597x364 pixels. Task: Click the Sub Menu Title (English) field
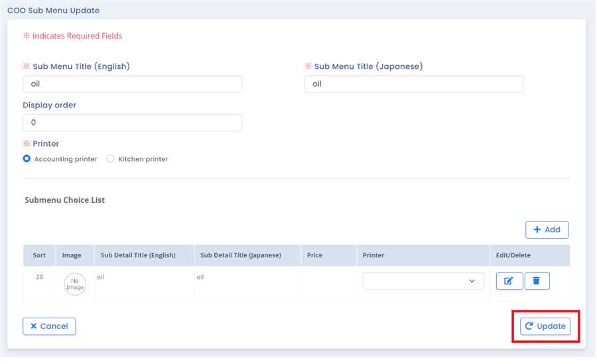[132, 84]
